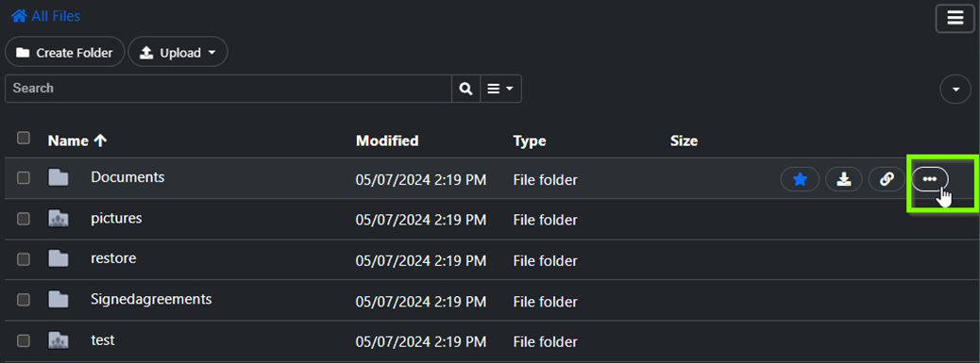Open the three-dot more options button

pyautogui.click(x=929, y=180)
